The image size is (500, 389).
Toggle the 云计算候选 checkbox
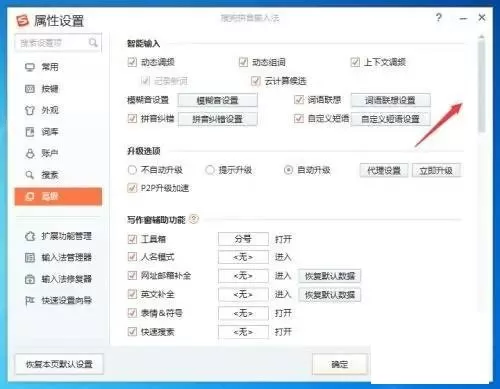(x=256, y=81)
